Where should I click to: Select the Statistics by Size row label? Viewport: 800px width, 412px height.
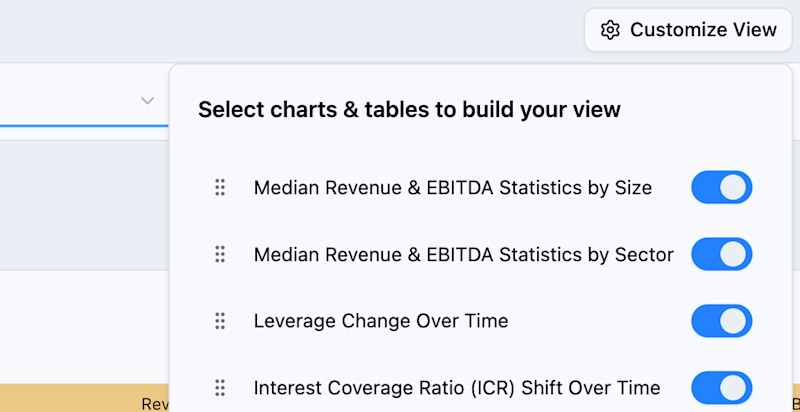tap(453, 188)
